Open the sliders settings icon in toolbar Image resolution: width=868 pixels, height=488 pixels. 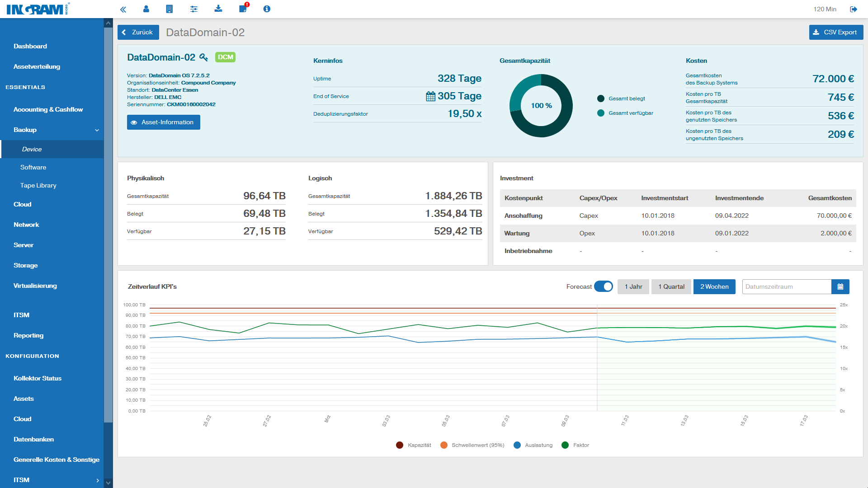(x=194, y=9)
